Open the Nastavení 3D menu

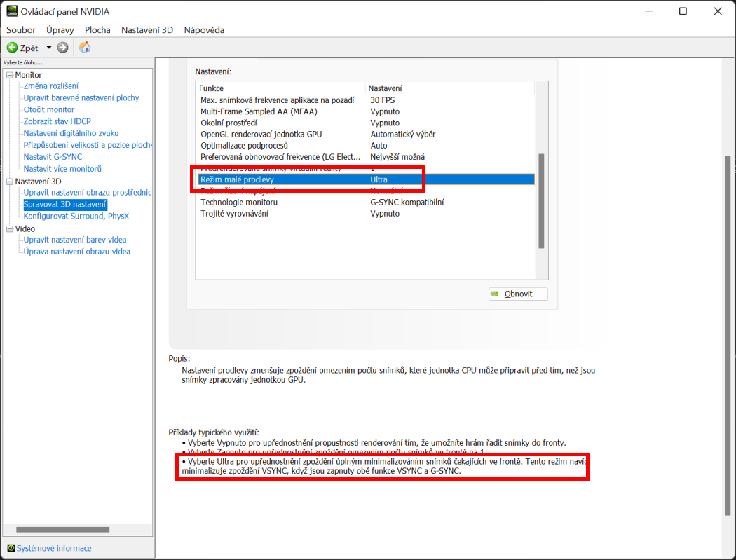pos(147,29)
